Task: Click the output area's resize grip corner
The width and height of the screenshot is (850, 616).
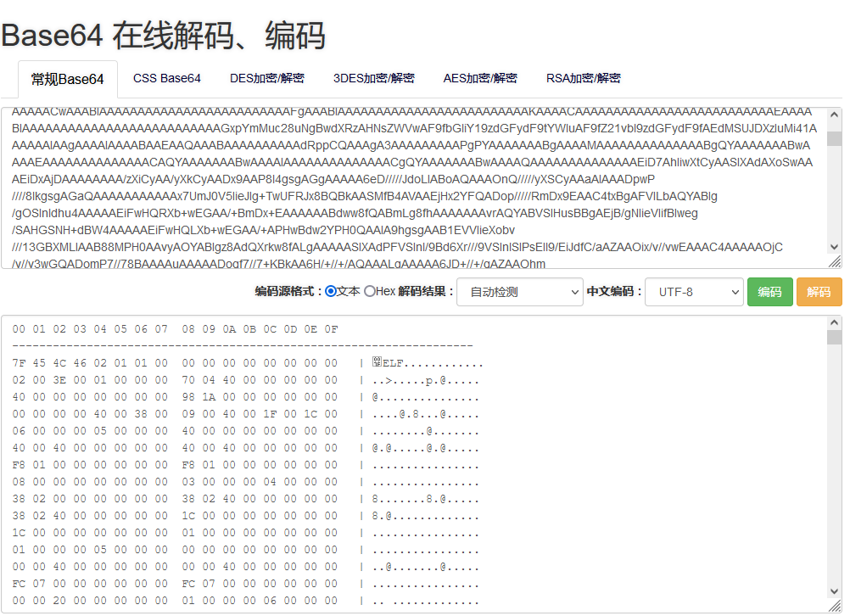Action: tap(835, 606)
